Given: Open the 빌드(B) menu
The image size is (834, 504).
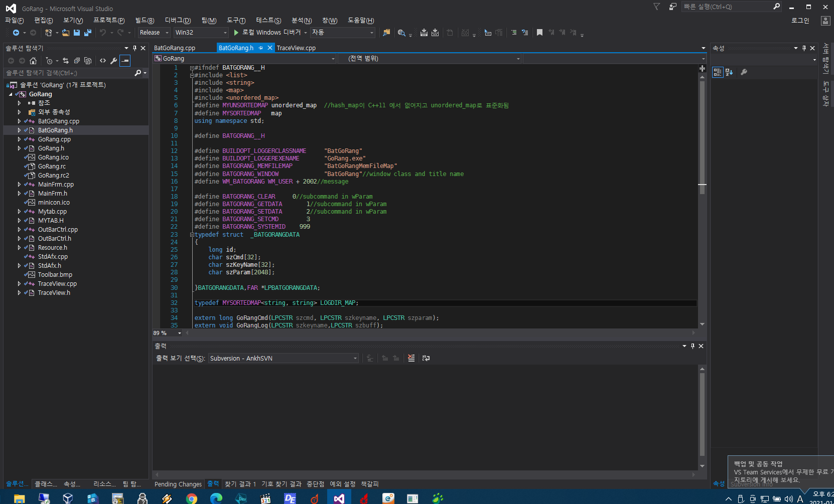Looking at the screenshot, I should point(145,20).
